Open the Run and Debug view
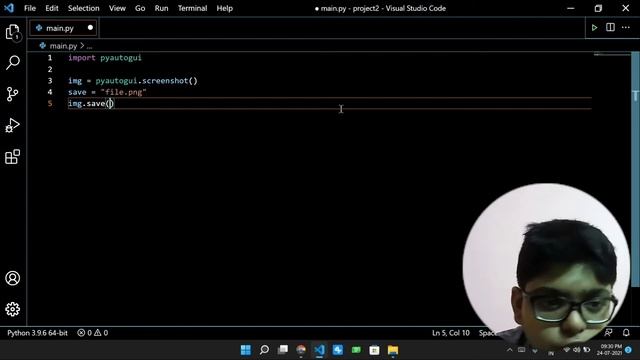 pyautogui.click(x=13, y=125)
